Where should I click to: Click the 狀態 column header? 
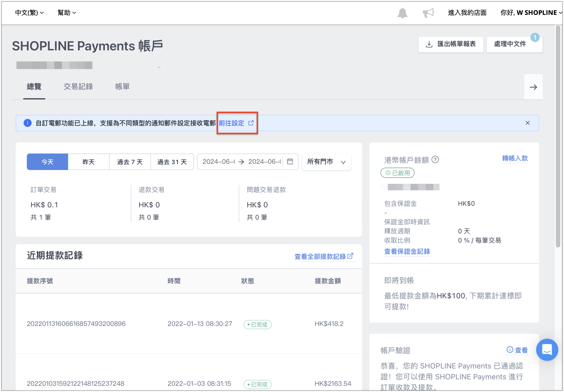pyautogui.click(x=247, y=281)
